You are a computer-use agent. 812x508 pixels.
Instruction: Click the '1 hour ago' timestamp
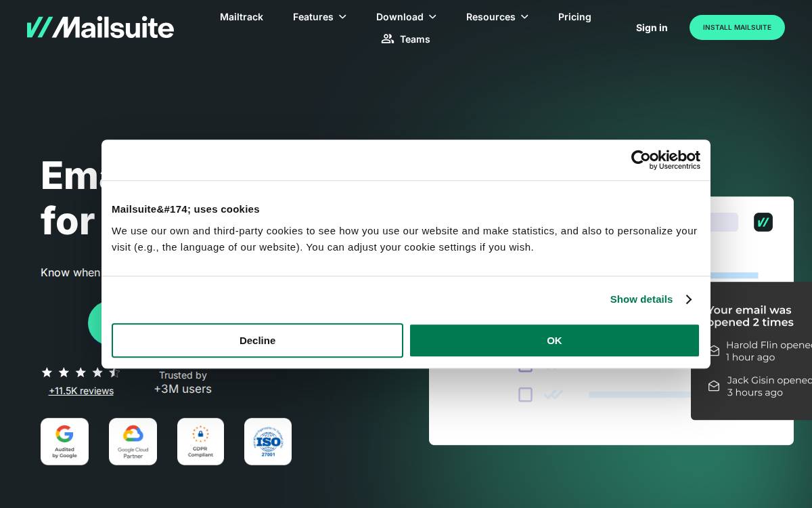750,357
